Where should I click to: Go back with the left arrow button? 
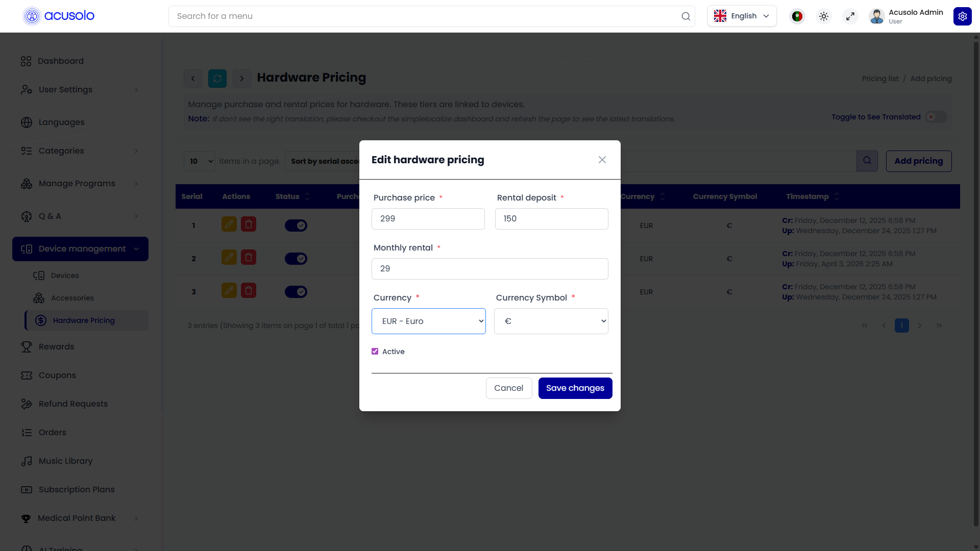point(193,79)
